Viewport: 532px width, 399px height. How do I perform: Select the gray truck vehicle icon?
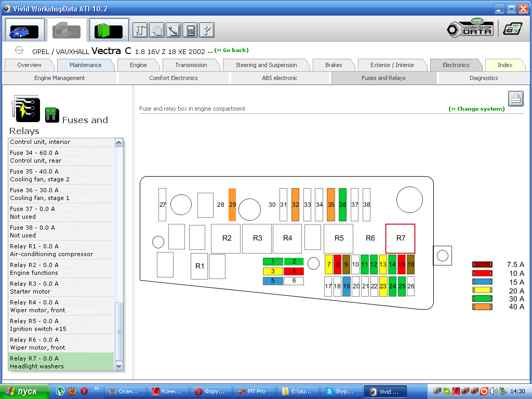point(67,31)
